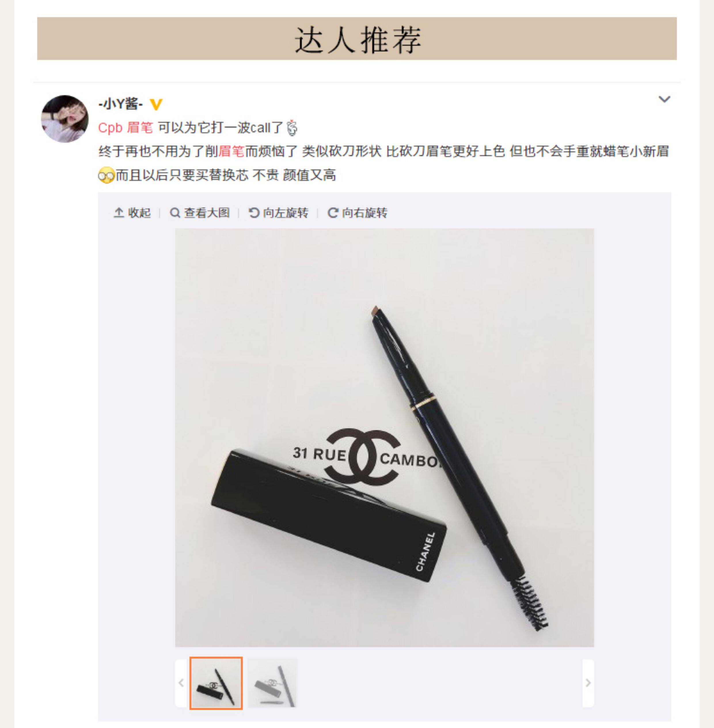Click the upload-arrow icon beside 收起

click(x=119, y=213)
